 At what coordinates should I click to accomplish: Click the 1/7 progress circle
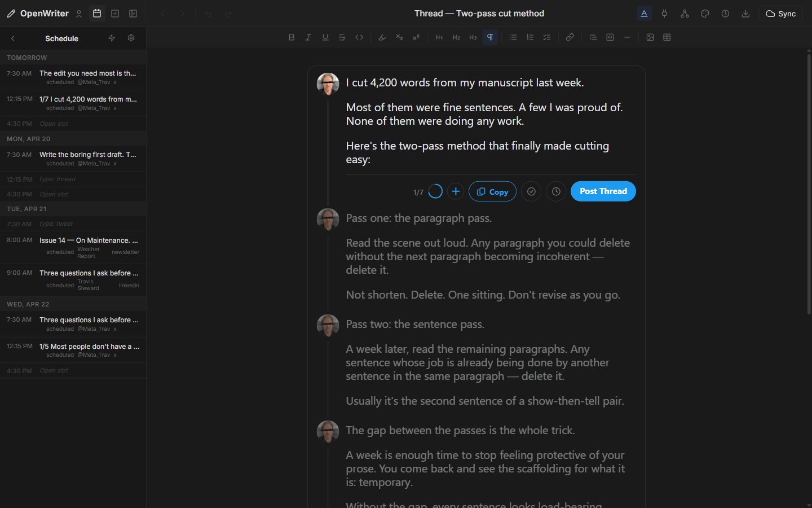(435, 191)
